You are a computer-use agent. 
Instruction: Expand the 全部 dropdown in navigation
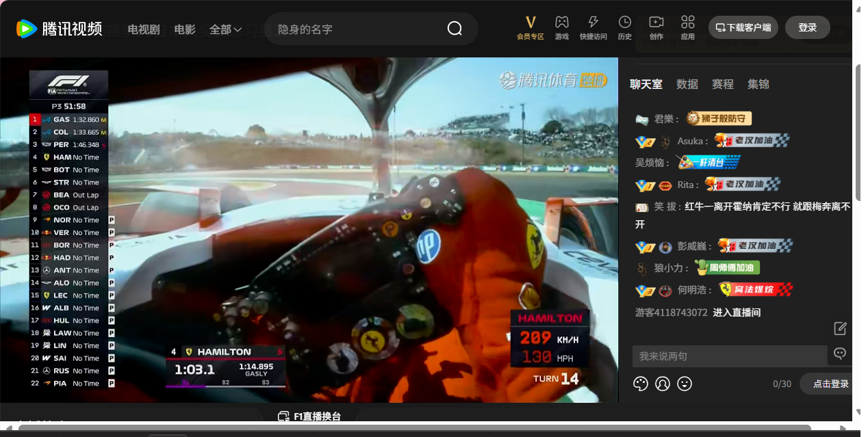click(225, 29)
